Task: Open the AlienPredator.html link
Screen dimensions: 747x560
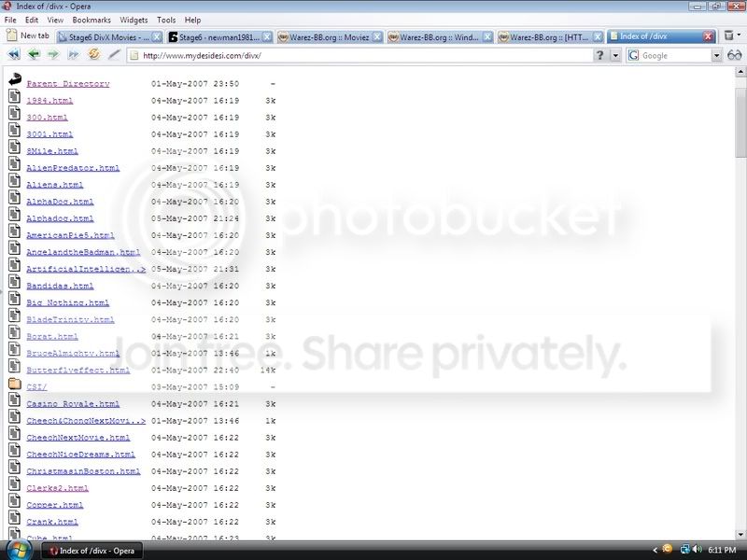Action: click(x=73, y=168)
